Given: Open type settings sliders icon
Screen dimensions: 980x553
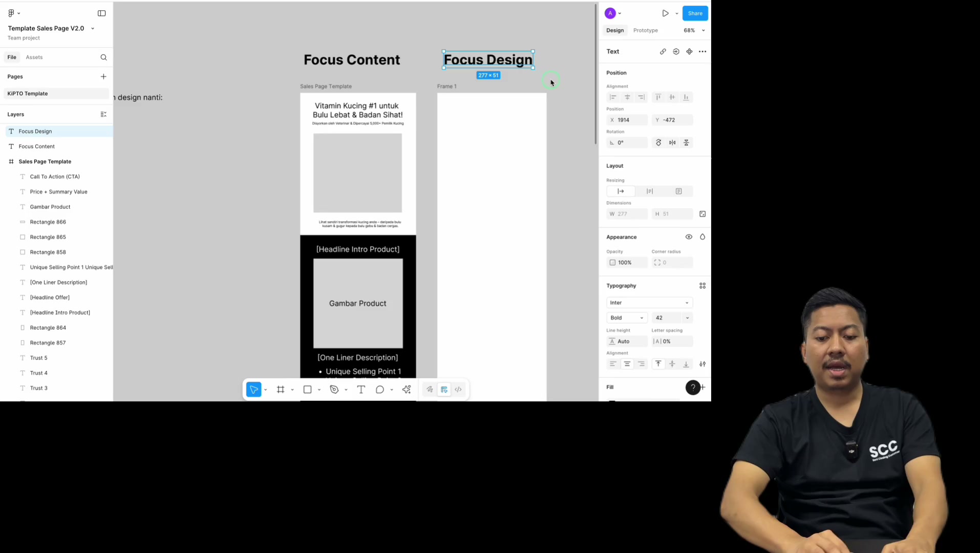Looking at the screenshot, I should pyautogui.click(x=702, y=364).
